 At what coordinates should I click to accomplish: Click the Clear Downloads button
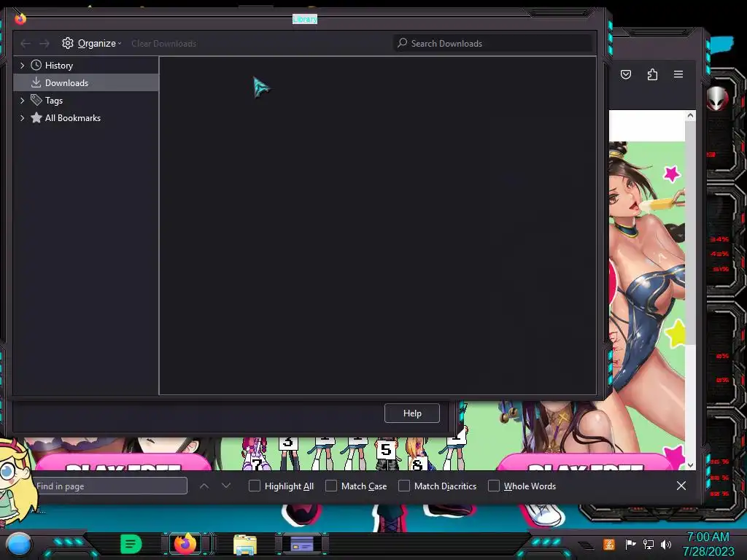click(x=164, y=43)
